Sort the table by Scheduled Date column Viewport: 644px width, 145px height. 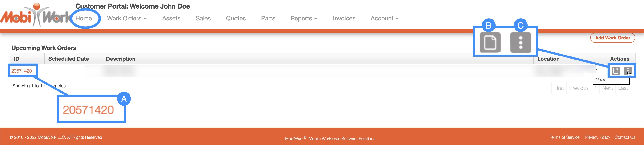point(68,59)
